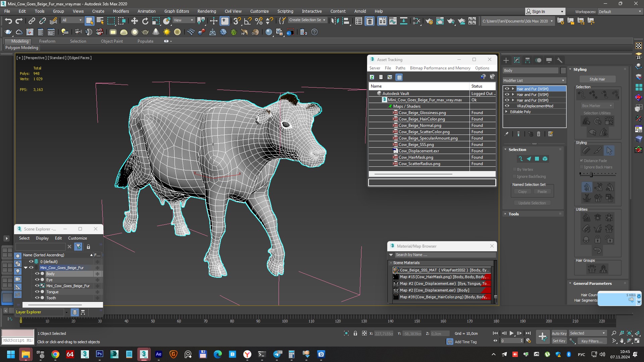Click Configure Modifier Sets icon
The image size is (644, 362).
coord(550,134)
